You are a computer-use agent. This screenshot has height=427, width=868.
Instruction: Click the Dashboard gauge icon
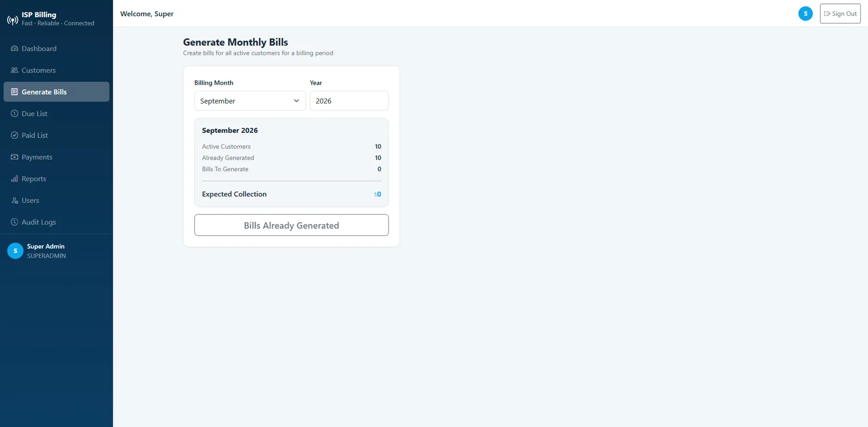15,49
